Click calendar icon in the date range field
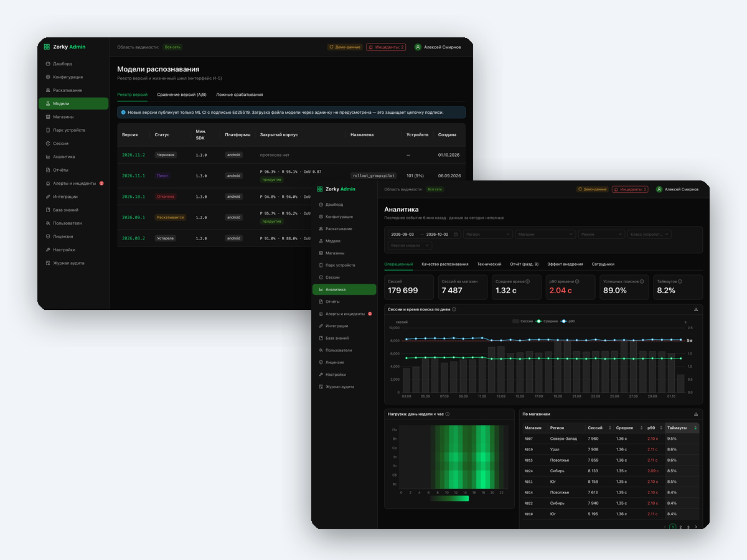The height and width of the screenshot is (560, 747). tap(456, 235)
